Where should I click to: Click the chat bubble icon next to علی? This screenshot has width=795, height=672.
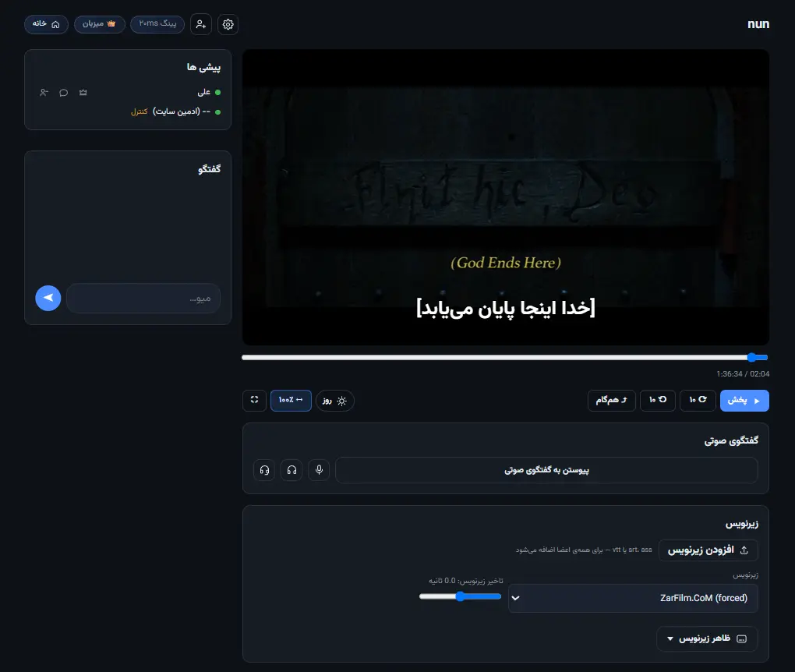pyautogui.click(x=63, y=92)
